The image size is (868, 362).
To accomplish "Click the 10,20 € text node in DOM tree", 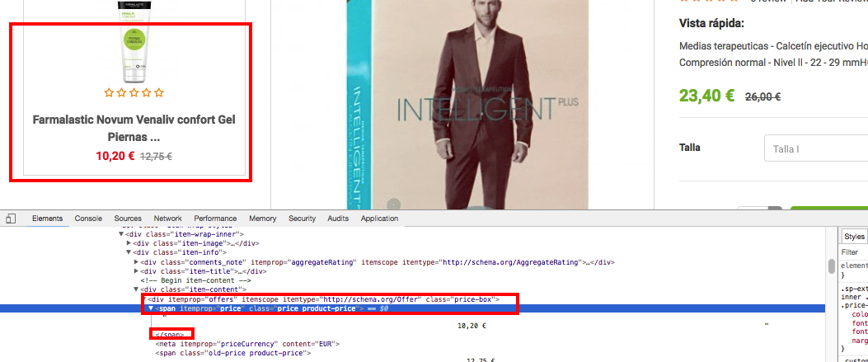I will (x=472, y=326).
